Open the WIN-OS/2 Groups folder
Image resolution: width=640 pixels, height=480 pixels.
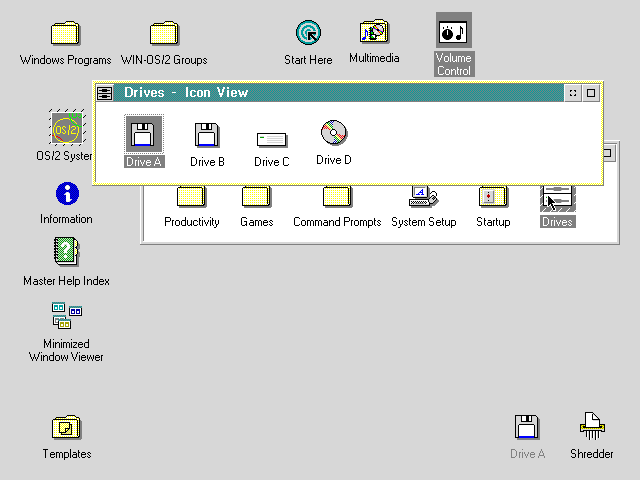(x=164, y=33)
